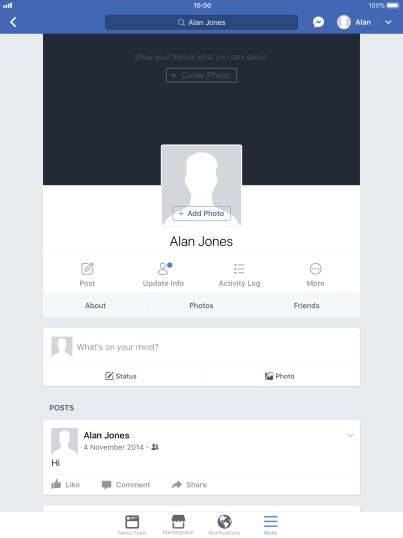Open Marketplace in the bottom bar
Viewport: 403px width, 538px height.
click(x=178, y=525)
